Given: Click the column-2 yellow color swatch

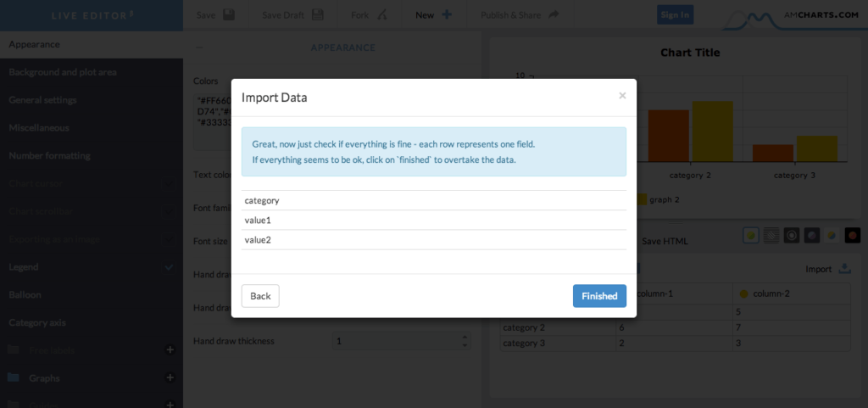Looking at the screenshot, I should coord(744,294).
